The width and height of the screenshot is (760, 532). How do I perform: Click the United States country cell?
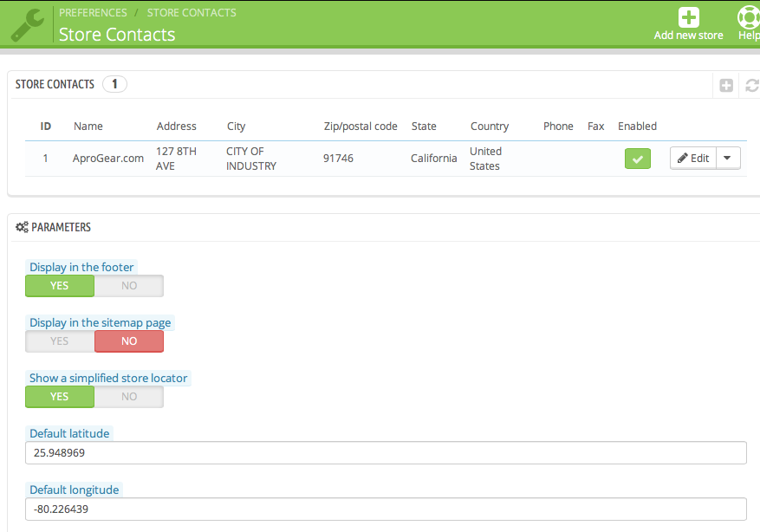pyautogui.click(x=485, y=159)
